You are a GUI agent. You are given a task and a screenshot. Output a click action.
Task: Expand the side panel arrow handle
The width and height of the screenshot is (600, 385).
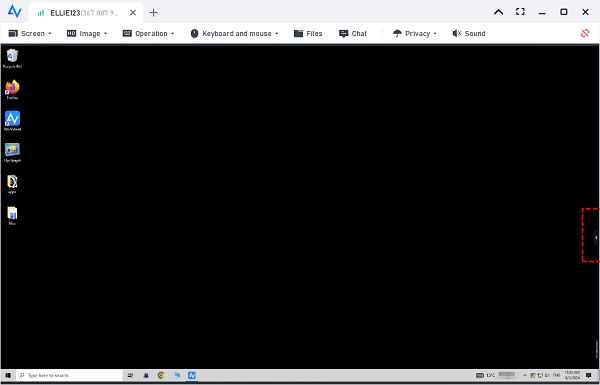click(596, 238)
